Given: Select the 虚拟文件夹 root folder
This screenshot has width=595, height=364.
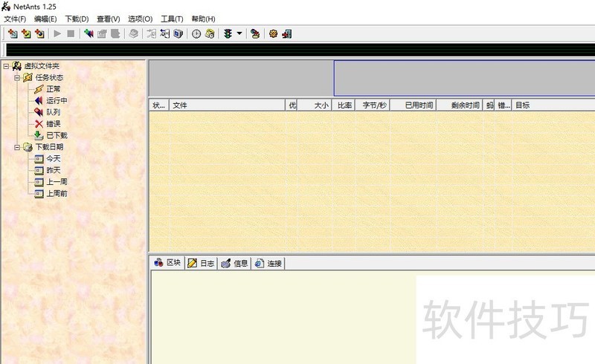Looking at the screenshot, I should tap(42, 66).
